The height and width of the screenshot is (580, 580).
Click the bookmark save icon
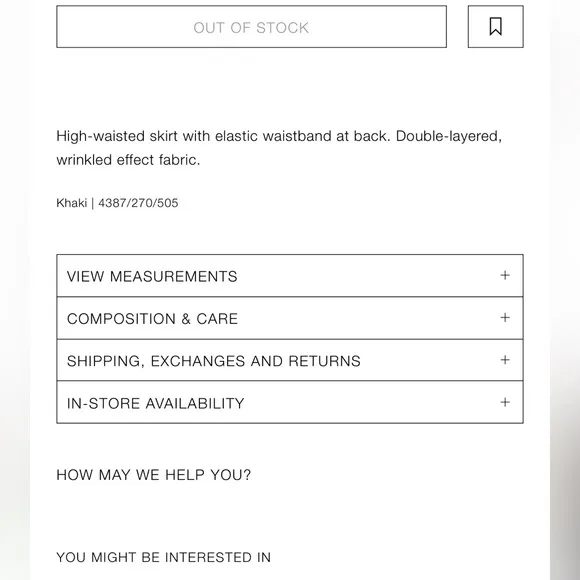click(x=495, y=27)
